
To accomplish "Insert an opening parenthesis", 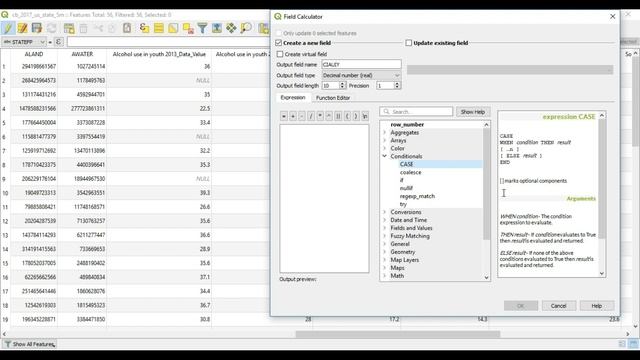I will pos(347,116).
